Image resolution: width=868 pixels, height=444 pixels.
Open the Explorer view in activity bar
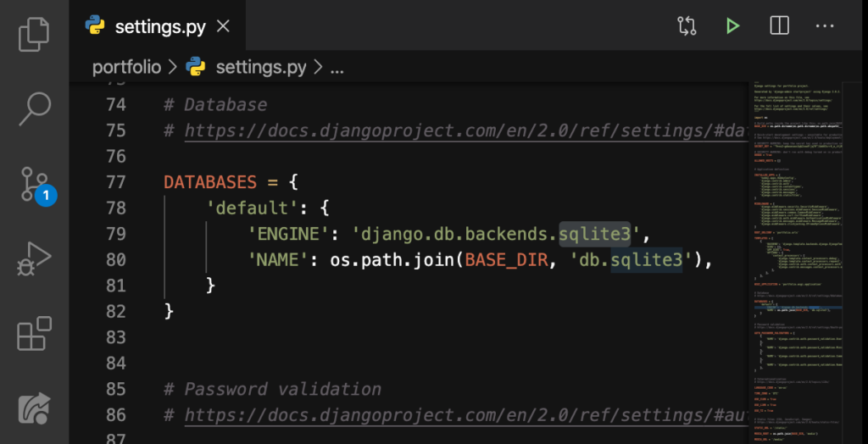(x=34, y=35)
